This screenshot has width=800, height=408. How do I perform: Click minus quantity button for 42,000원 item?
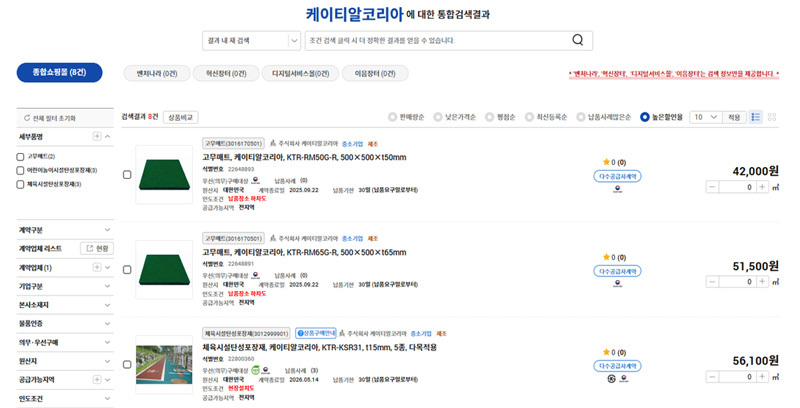click(x=712, y=187)
